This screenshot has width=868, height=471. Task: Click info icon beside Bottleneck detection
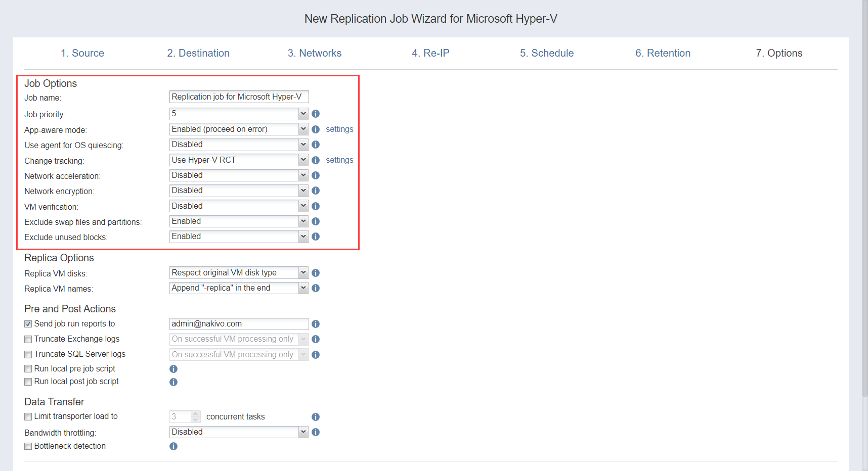(173, 446)
